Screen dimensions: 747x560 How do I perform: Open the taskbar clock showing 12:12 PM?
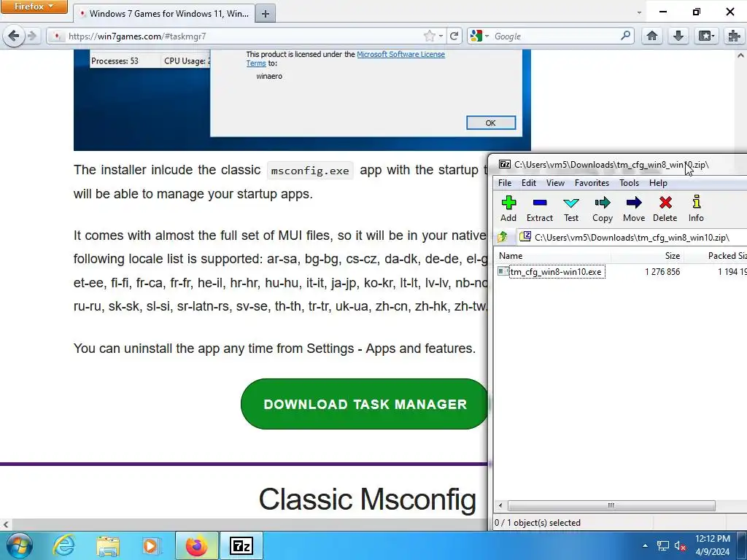coord(712,545)
